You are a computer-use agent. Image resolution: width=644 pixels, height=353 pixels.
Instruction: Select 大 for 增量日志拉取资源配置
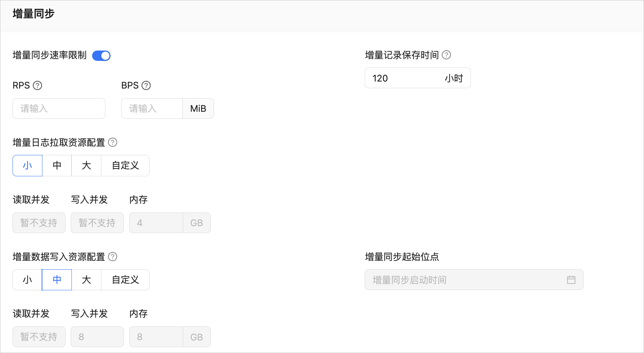pyautogui.click(x=87, y=166)
